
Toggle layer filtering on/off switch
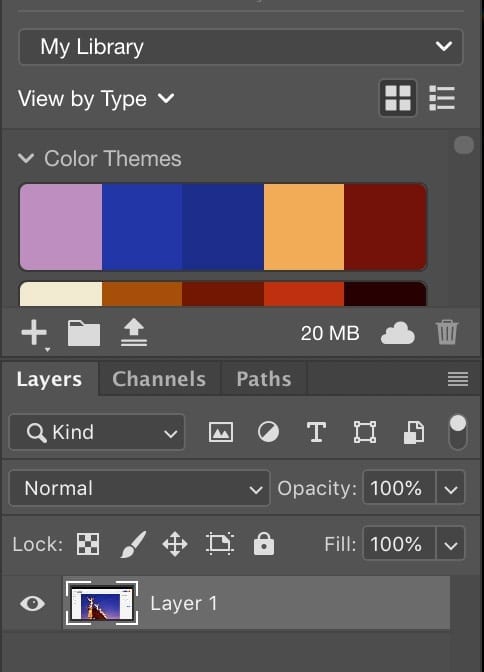458,432
